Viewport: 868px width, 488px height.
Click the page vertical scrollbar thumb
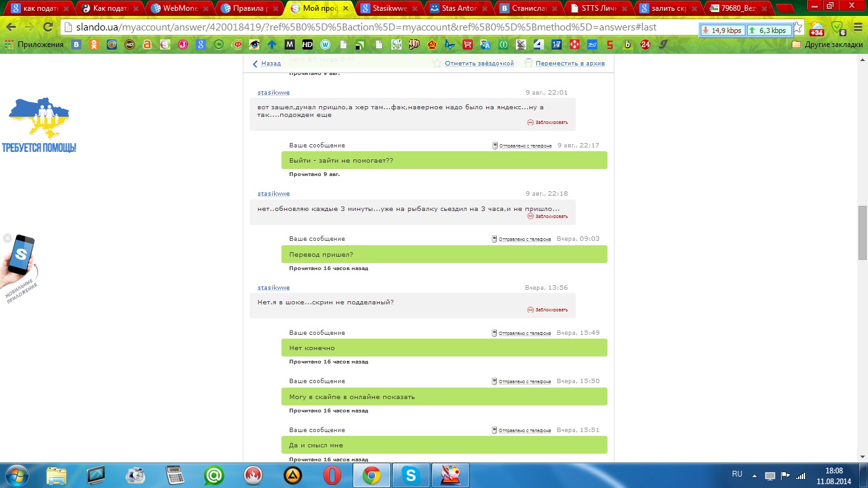(x=862, y=233)
